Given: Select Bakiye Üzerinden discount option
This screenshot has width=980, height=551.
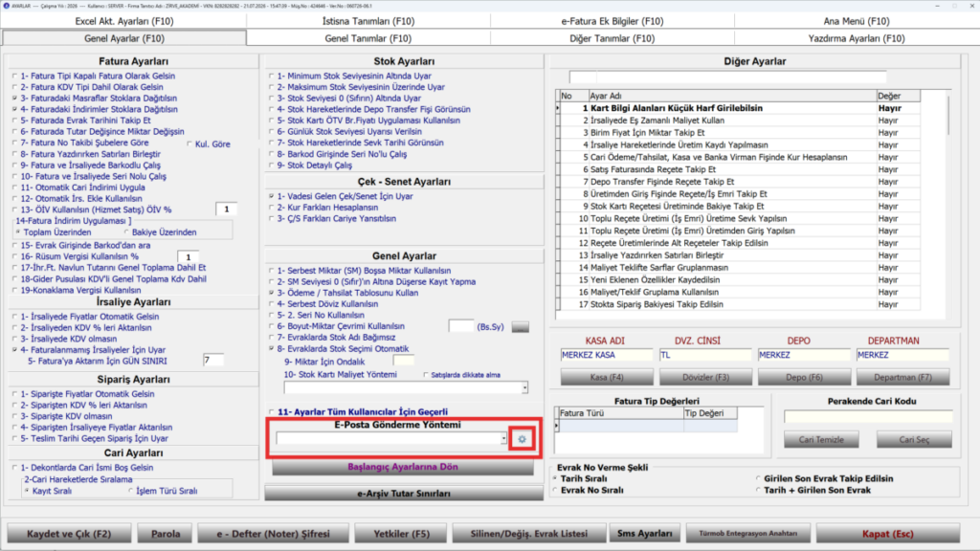Looking at the screenshot, I should [x=126, y=232].
